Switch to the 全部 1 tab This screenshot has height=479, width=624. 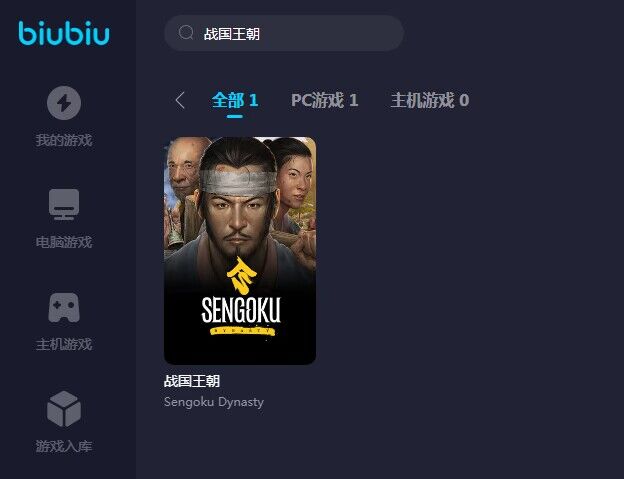tap(235, 100)
